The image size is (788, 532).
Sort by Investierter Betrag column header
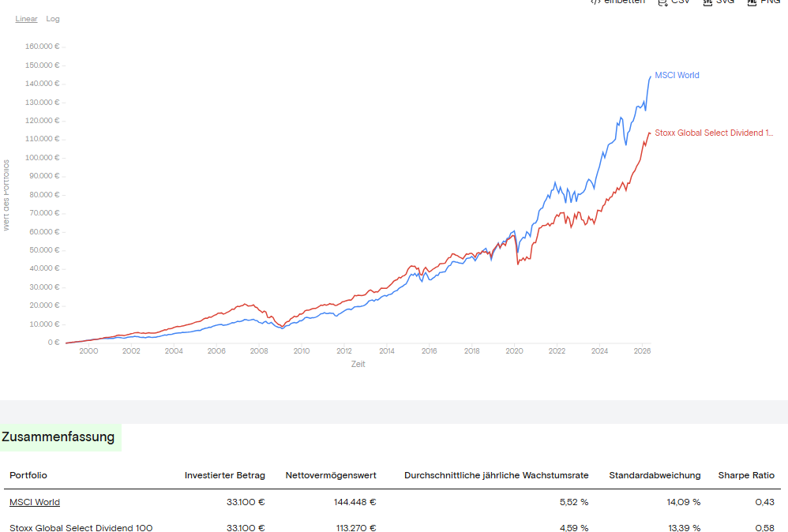point(225,475)
